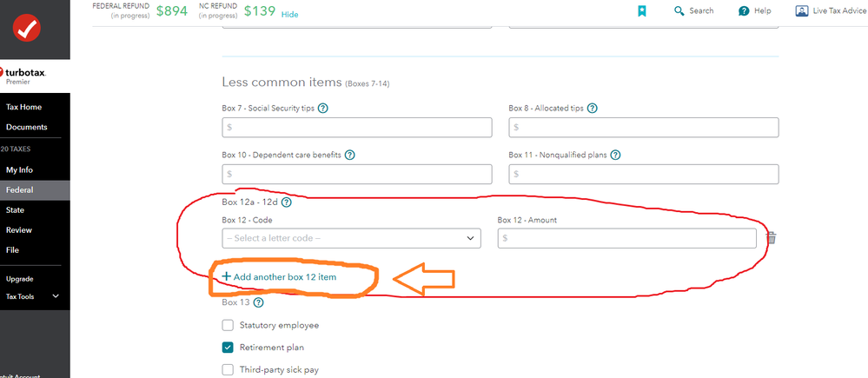Hide the refund amounts via Hide link
868x378 pixels.
tap(289, 15)
